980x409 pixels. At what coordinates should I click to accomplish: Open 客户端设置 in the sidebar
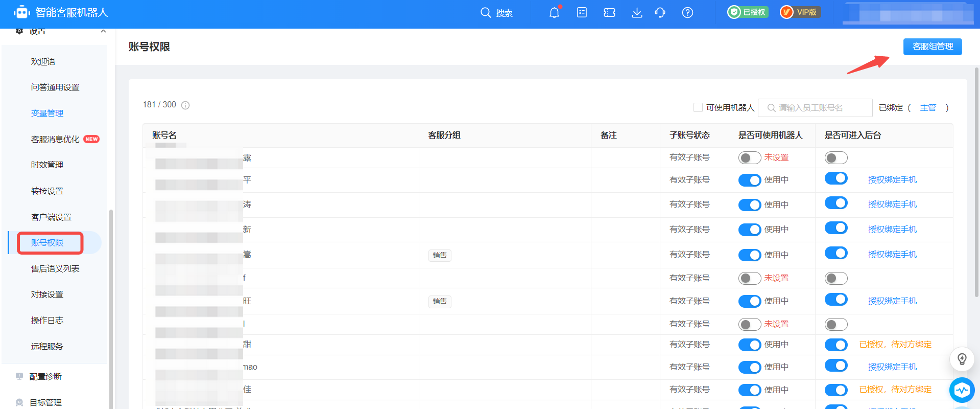coord(51,217)
